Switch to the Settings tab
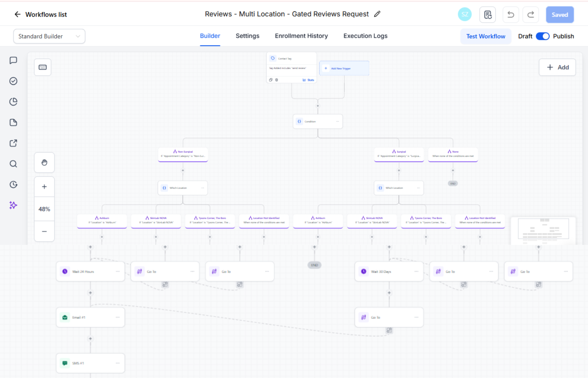The height and width of the screenshot is (378, 588). pyautogui.click(x=247, y=36)
